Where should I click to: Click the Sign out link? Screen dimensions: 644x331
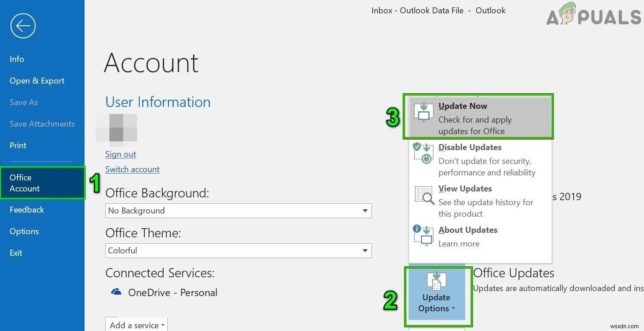pyautogui.click(x=120, y=154)
